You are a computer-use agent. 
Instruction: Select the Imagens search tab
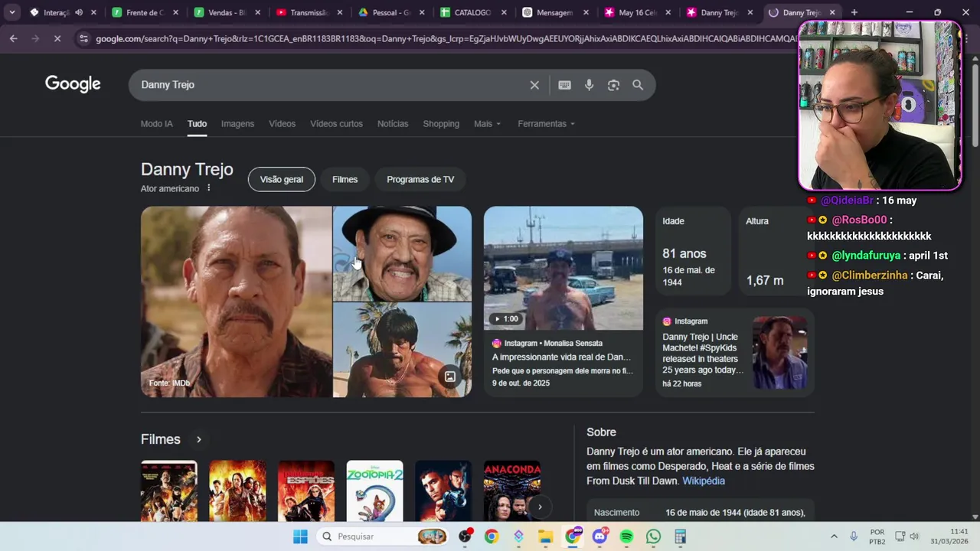coord(237,124)
